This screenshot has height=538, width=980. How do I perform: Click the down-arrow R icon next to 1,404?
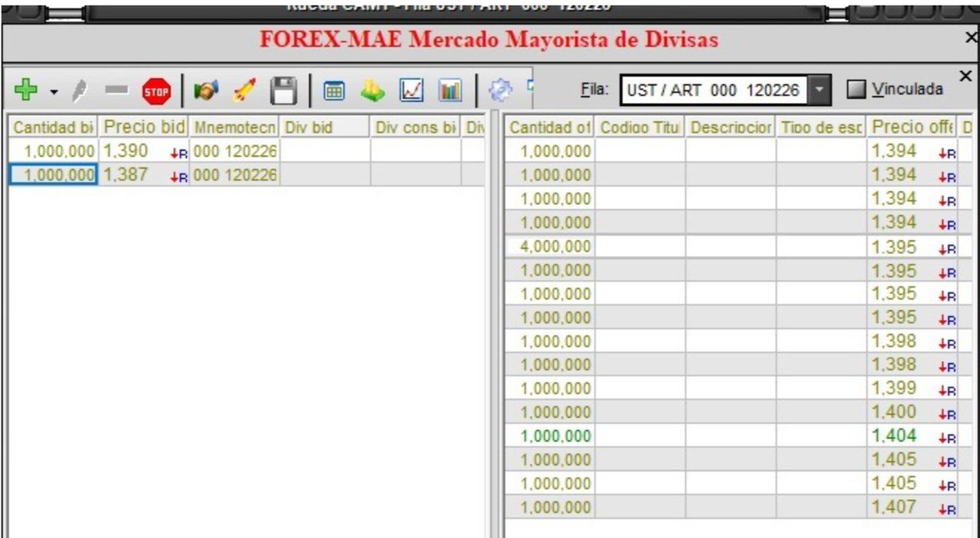pyautogui.click(x=947, y=438)
